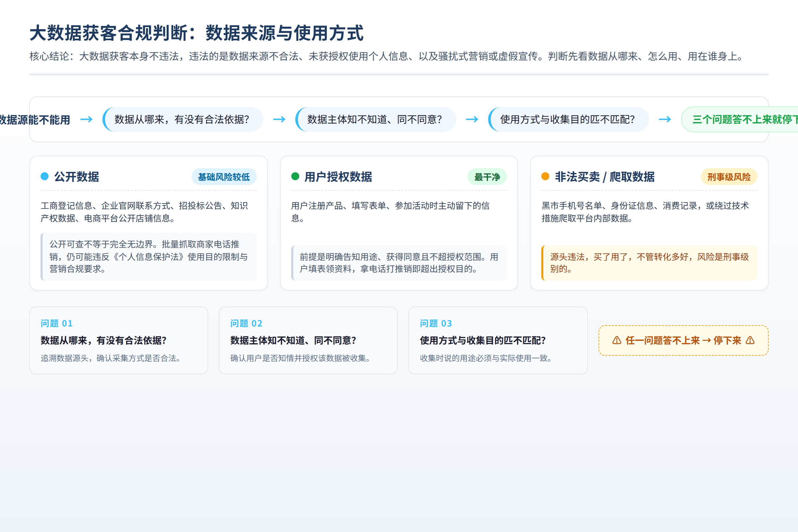Viewport: 798px width, 532px height.
Task: Click the flow pill 使用方式与收集目的匹不匹配？
Action: pos(568,119)
